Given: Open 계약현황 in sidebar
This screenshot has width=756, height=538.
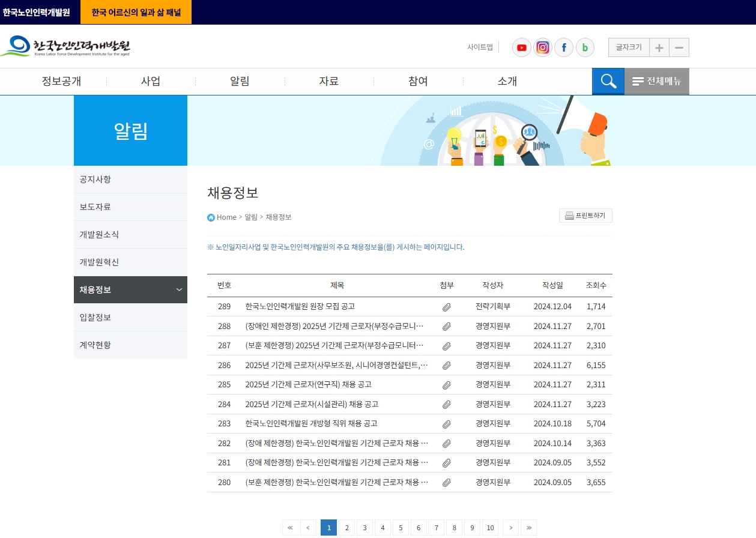Looking at the screenshot, I should (130, 345).
